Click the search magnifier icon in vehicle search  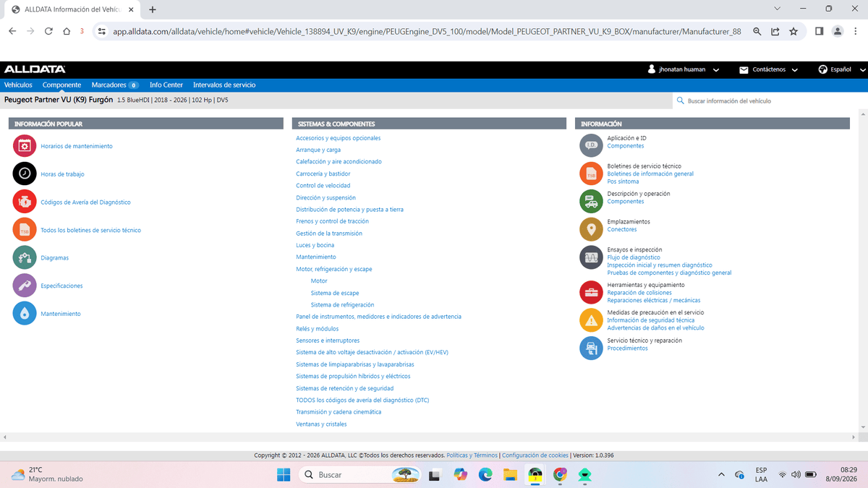point(681,101)
